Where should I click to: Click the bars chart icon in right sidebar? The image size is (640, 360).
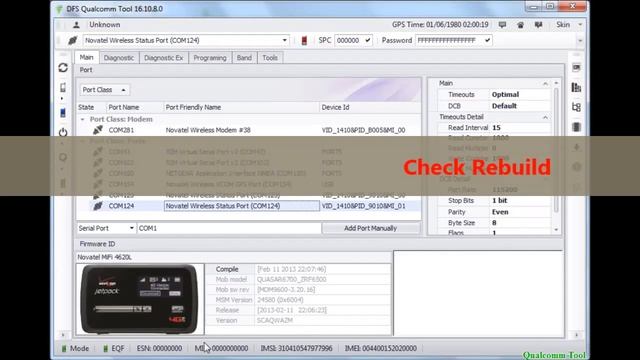pyautogui.click(x=576, y=87)
